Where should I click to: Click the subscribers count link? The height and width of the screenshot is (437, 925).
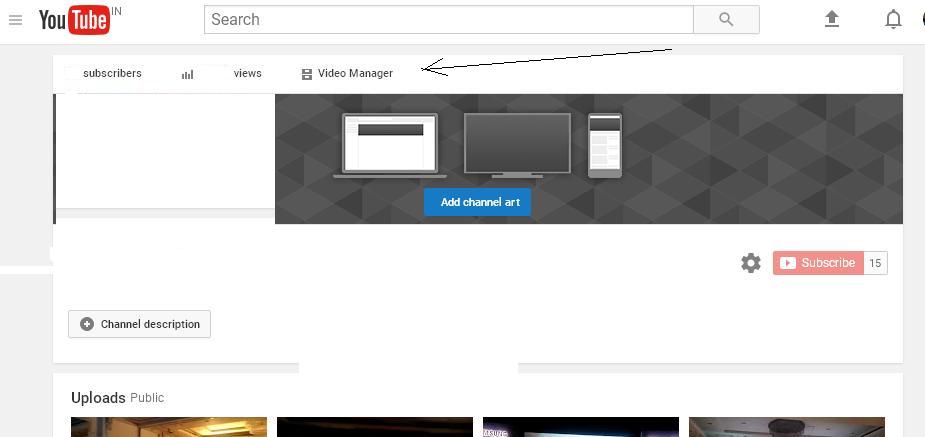click(112, 74)
